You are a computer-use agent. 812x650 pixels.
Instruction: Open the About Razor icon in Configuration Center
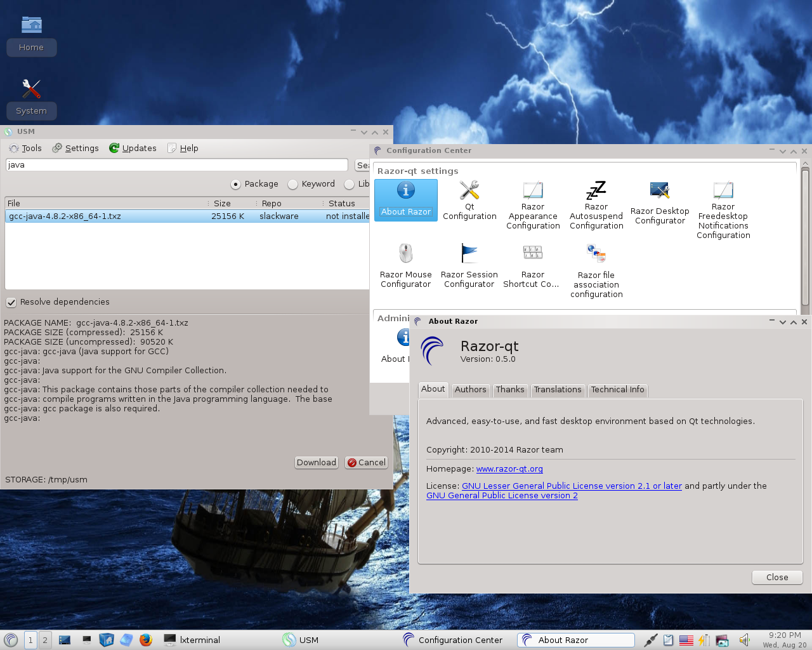406,200
